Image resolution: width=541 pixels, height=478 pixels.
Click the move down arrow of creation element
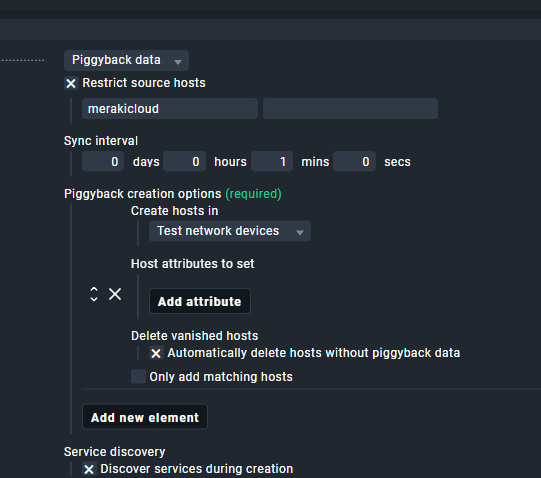tap(94, 299)
